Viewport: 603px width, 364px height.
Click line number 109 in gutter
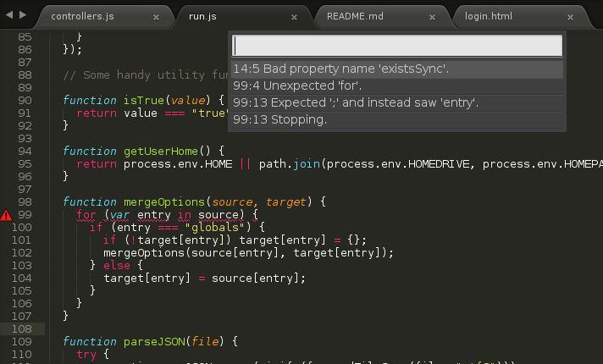[x=21, y=342]
